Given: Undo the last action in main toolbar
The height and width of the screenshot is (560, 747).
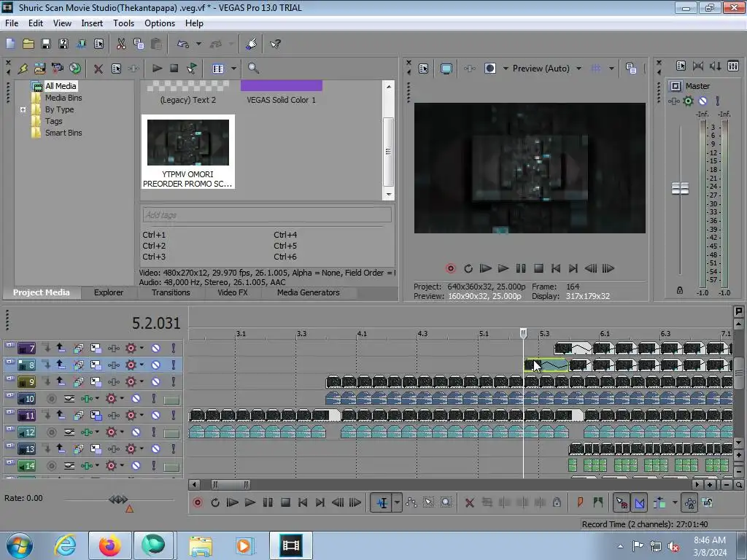Looking at the screenshot, I should click(183, 44).
